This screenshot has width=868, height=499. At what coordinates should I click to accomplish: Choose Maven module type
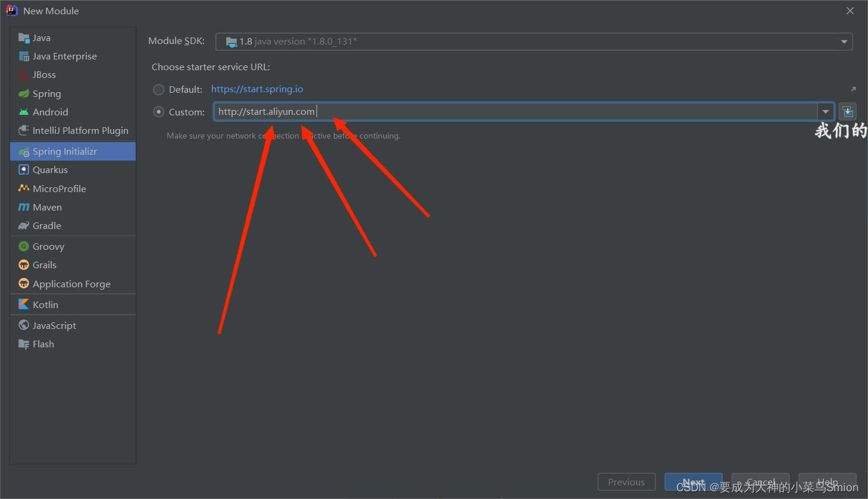click(73, 207)
